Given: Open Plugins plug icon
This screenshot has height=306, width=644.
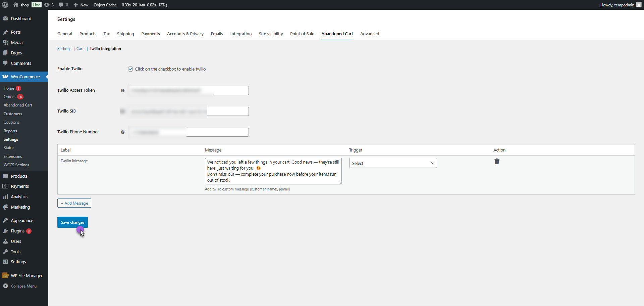Looking at the screenshot, I should pos(5,231).
